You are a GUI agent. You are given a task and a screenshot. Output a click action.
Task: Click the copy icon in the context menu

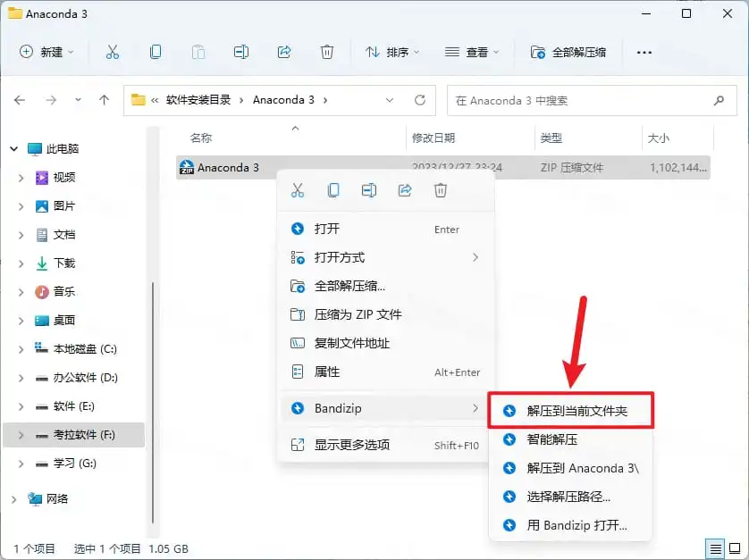[333, 190]
